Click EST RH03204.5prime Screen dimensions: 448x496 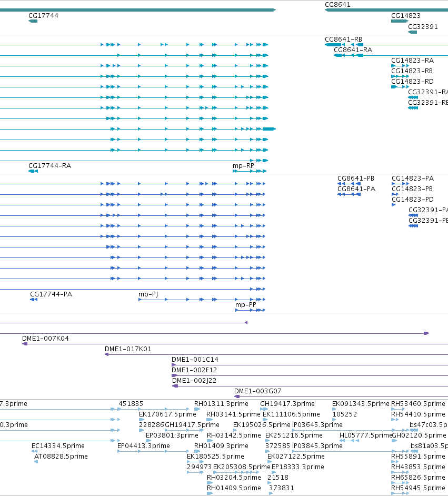pyautogui.click(x=234, y=478)
